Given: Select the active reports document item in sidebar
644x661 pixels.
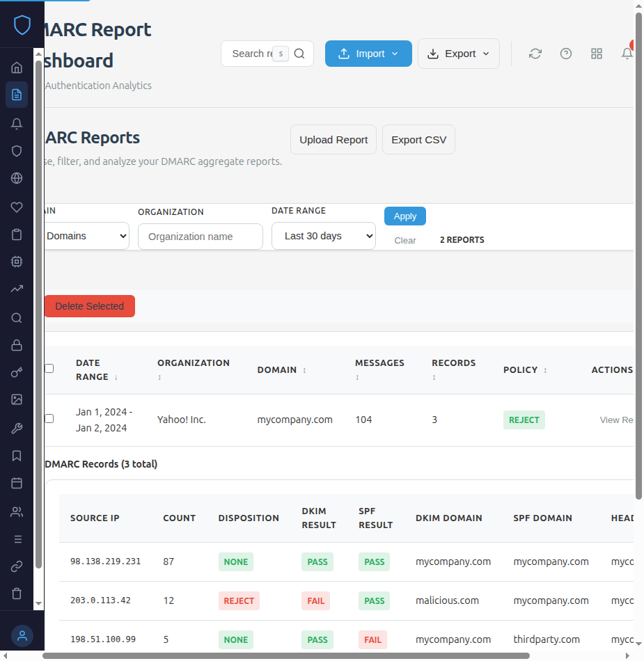Looking at the screenshot, I should pyautogui.click(x=16, y=95).
